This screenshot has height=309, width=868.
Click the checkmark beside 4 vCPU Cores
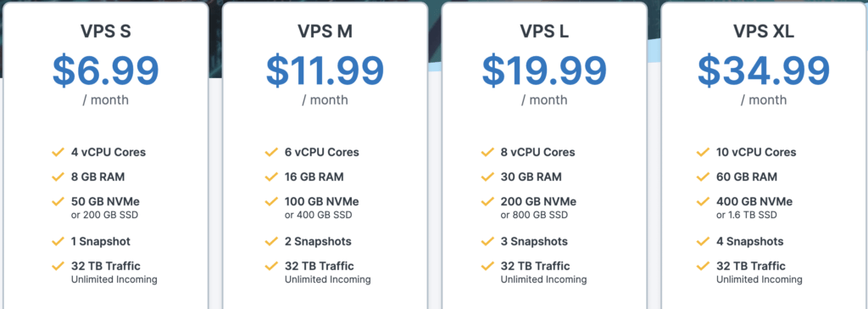(x=58, y=152)
